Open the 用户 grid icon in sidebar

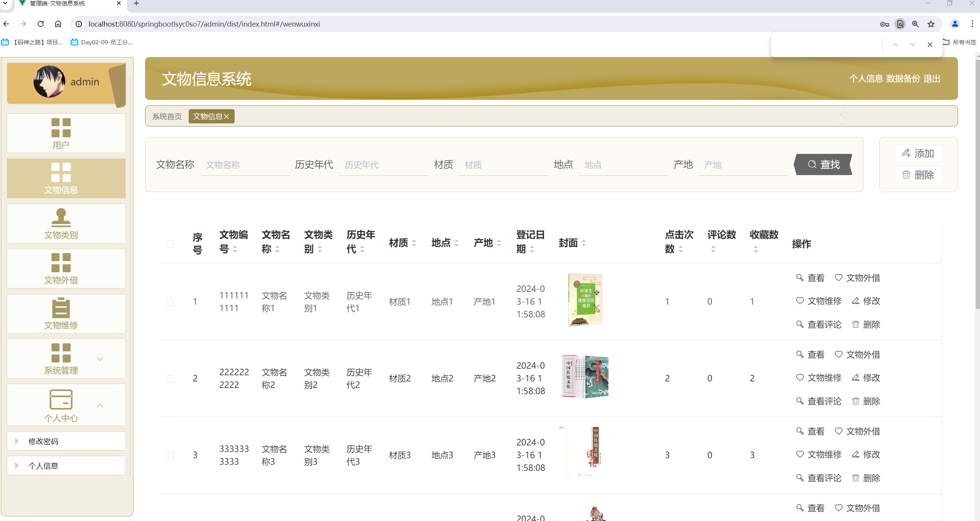point(61,128)
